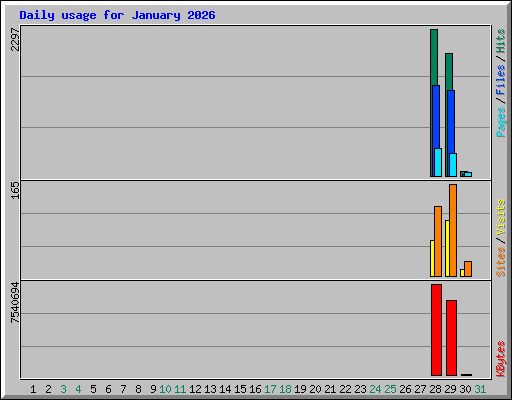Viewport: 512px width, 400px height.
Task: Click day label 27 on the x-axis
Action: click(x=420, y=389)
